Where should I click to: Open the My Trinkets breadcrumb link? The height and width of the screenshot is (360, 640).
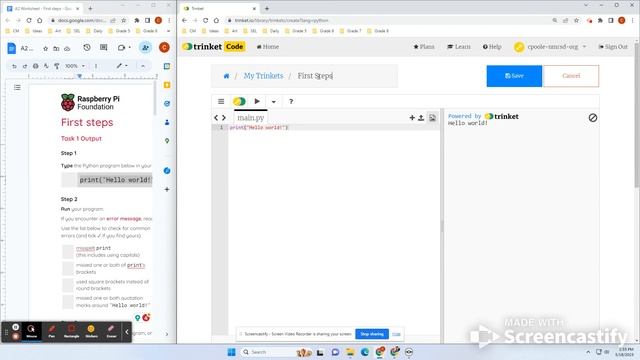[263, 76]
